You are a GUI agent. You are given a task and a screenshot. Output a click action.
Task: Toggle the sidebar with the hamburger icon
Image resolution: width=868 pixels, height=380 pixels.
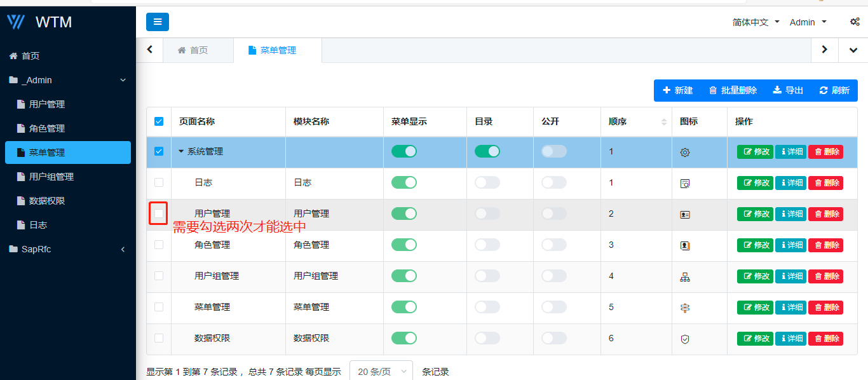158,22
